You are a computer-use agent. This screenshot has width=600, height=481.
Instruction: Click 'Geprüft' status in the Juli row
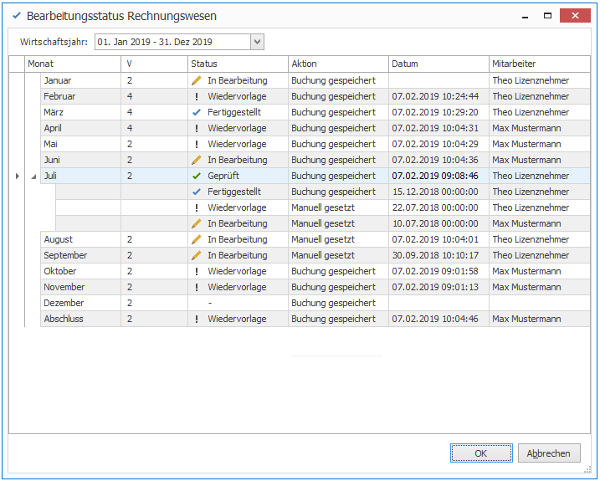point(223,176)
